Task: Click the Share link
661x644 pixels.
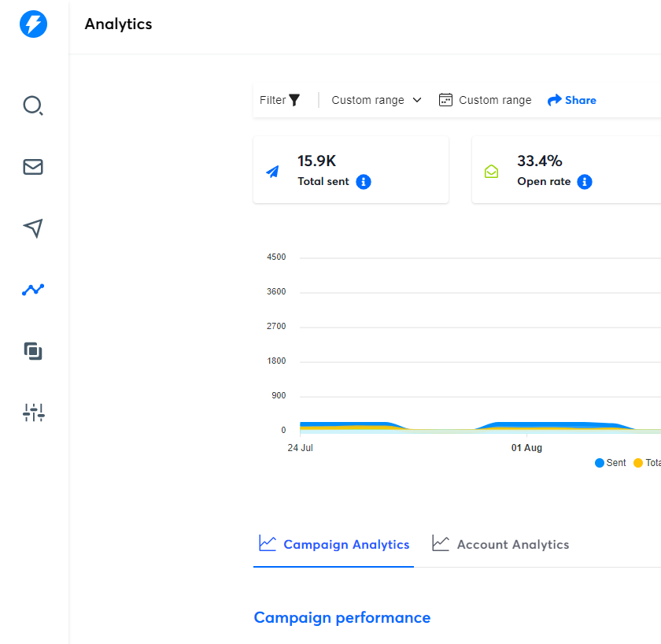Action: pyautogui.click(x=572, y=100)
